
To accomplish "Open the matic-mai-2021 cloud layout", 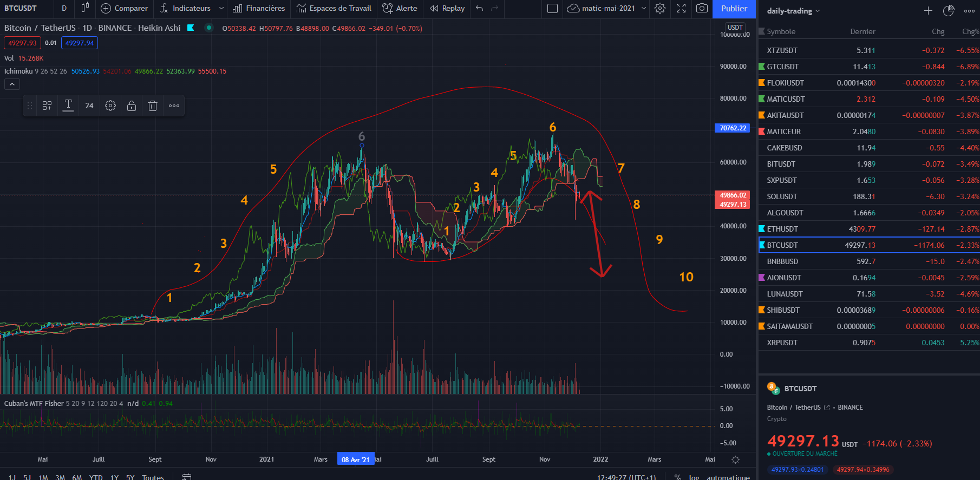I will pos(601,8).
